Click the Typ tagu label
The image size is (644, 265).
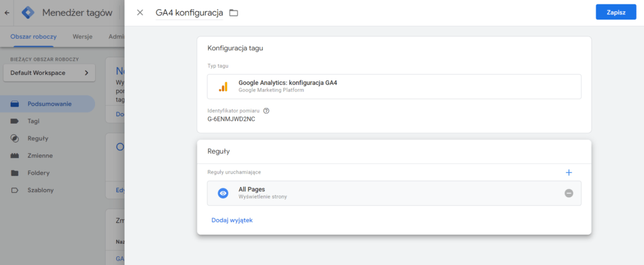point(218,66)
